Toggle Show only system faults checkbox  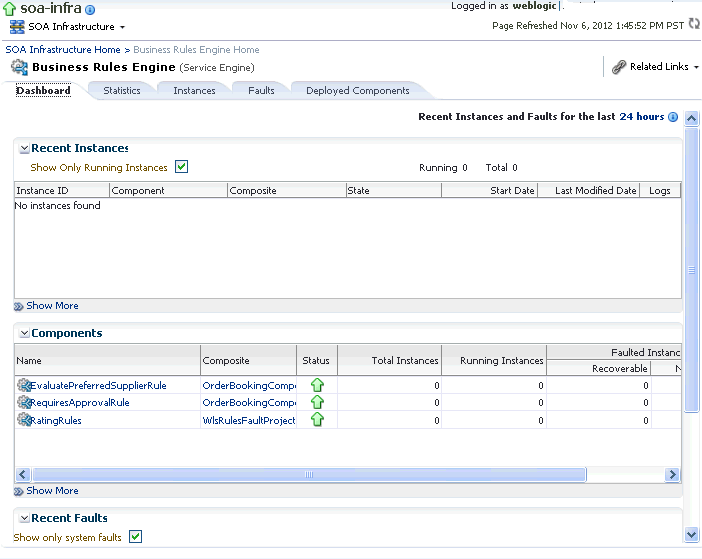coord(135,536)
